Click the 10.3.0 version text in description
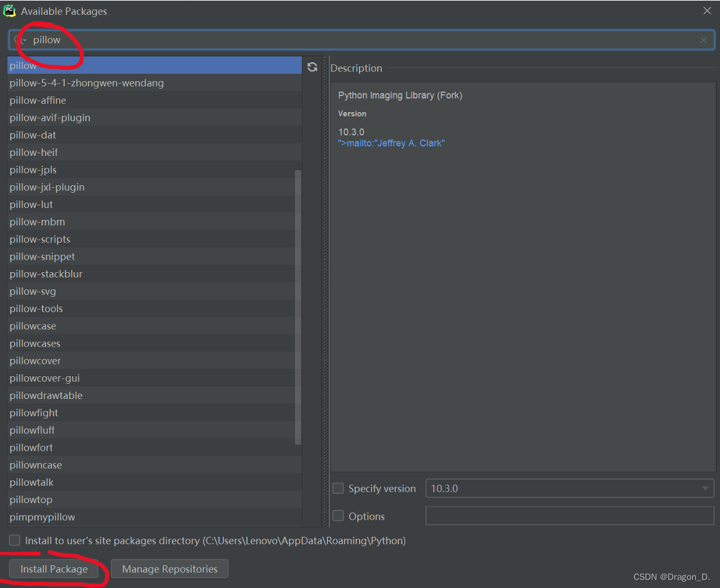 point(351,132)
